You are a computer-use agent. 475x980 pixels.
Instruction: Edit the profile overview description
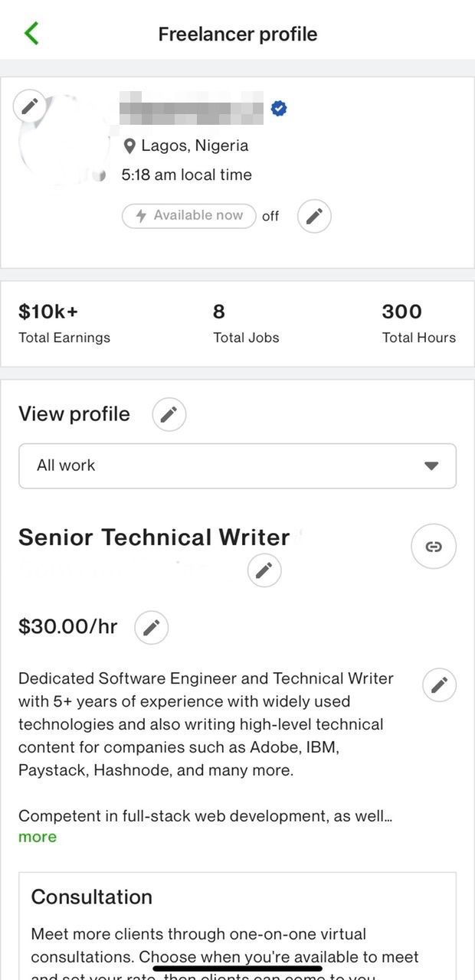pos(439,685)
